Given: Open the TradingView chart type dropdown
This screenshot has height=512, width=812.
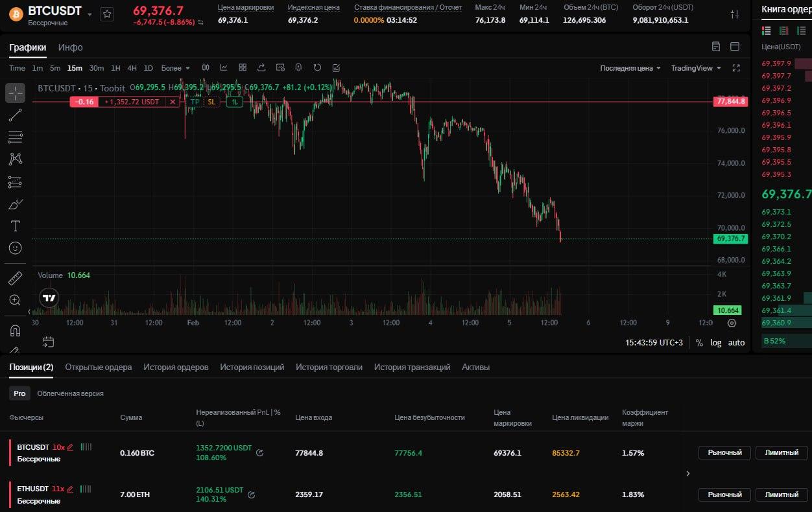Looking at the screenshot, I should coord(695,68).
